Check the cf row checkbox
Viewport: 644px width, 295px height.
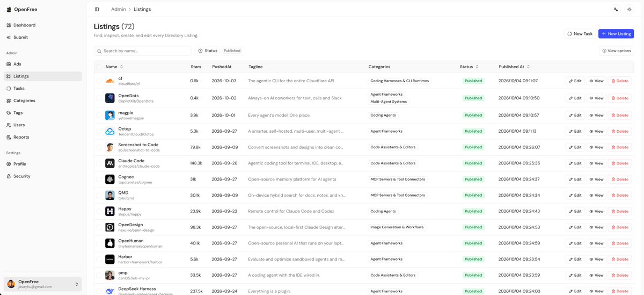pyautogui.click(x=98, y=81)
